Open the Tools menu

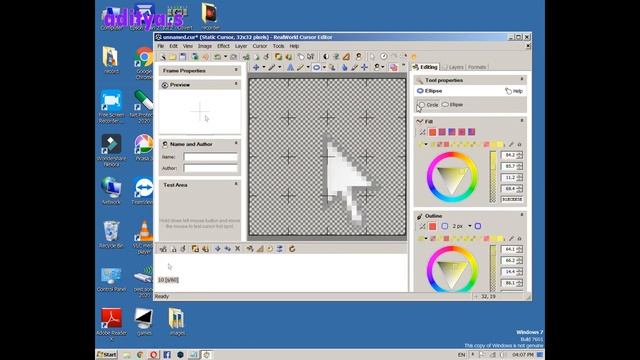pos(278,46)
